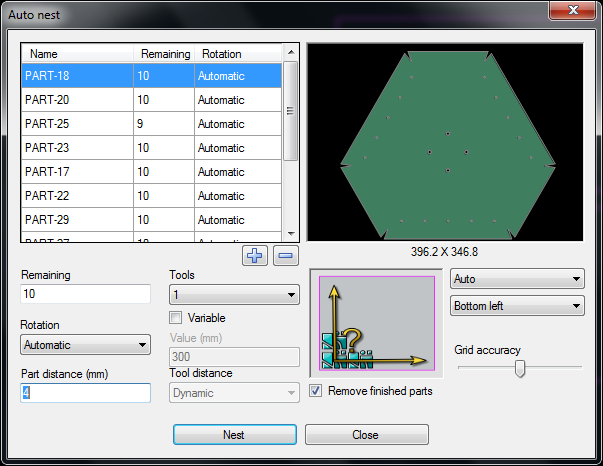This screenshot has height=466, width=603.
Task: Click the Grid accuracy slider handle
Action: pyautogui.click(x=519, y=369)
